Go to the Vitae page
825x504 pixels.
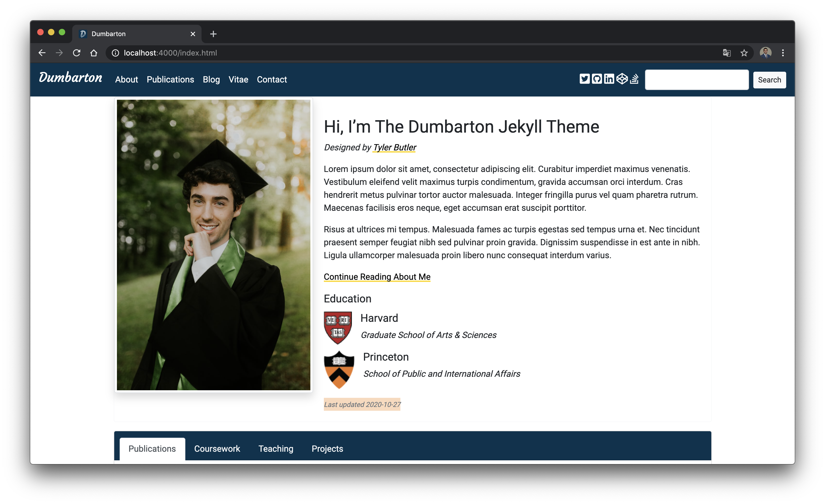tap(238, 80)
